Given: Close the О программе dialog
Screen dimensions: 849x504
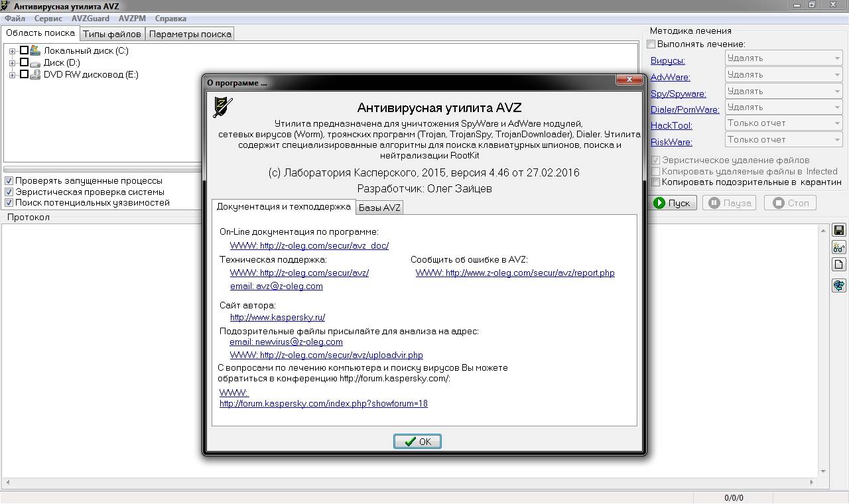Looking at the screenshot, I should [629, 80].
